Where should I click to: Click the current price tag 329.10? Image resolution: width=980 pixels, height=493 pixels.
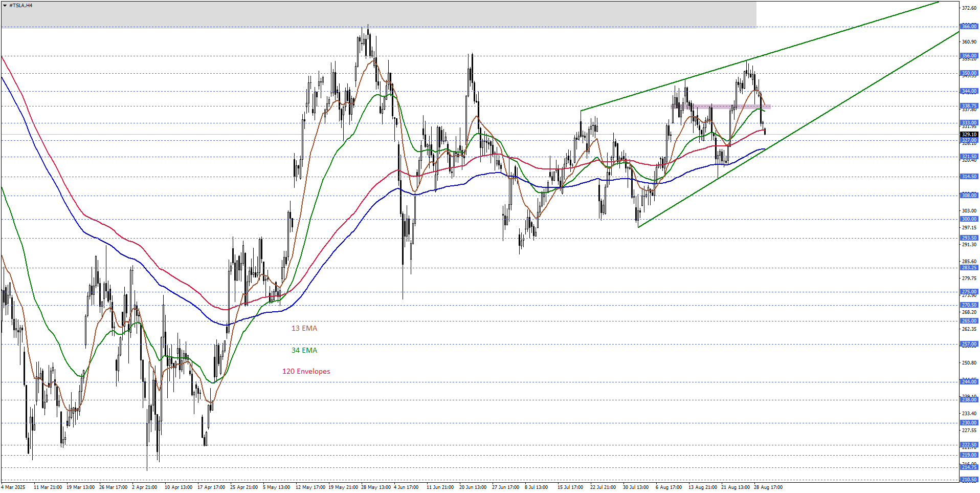point(969,135)
